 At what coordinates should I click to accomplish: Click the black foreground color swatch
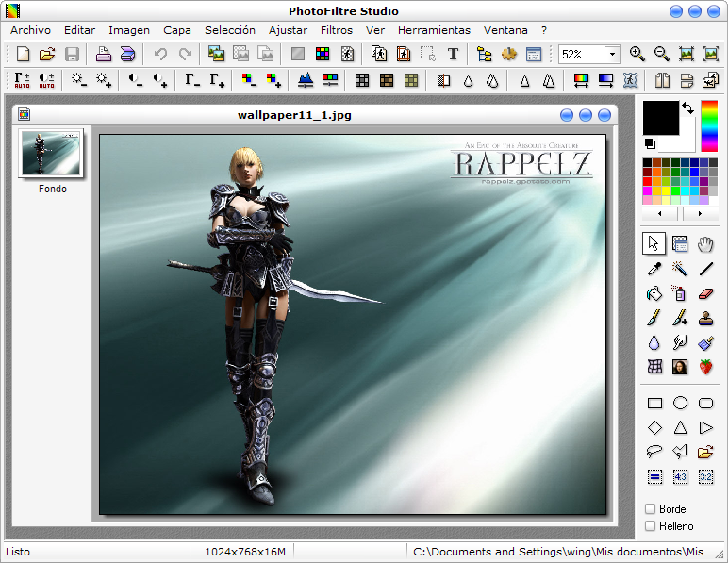(x=660, y=118)
